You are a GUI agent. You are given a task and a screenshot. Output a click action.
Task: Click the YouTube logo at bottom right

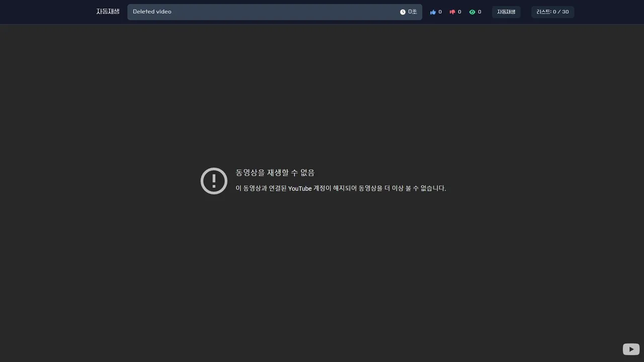(x=631, y=349)
